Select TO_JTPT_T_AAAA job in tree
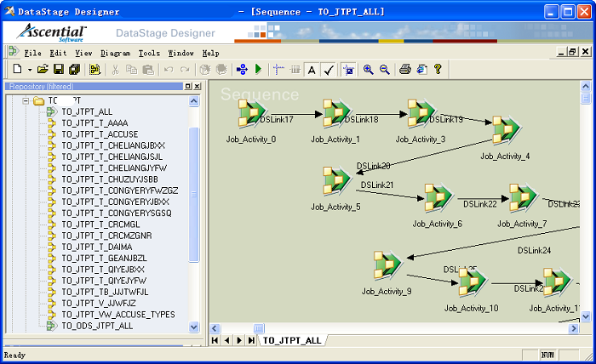Viewport: 596px width, 364px height. coord(95,123)
